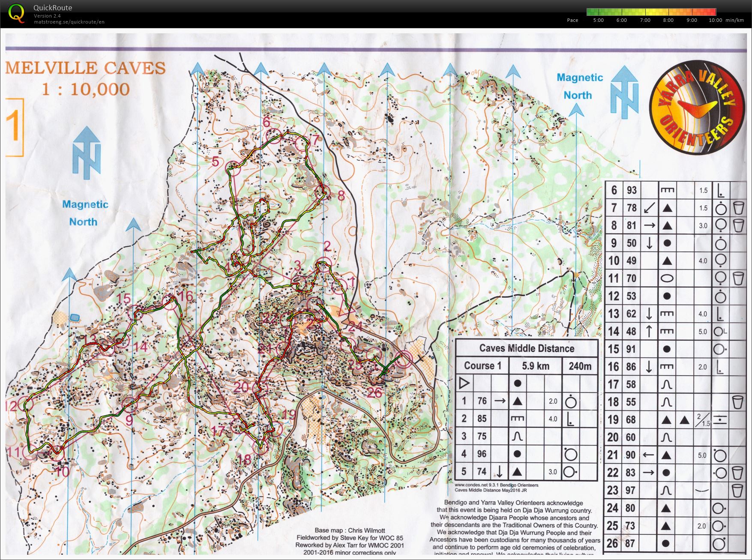Click the 10:00 pace label in legend

[715, 20]
